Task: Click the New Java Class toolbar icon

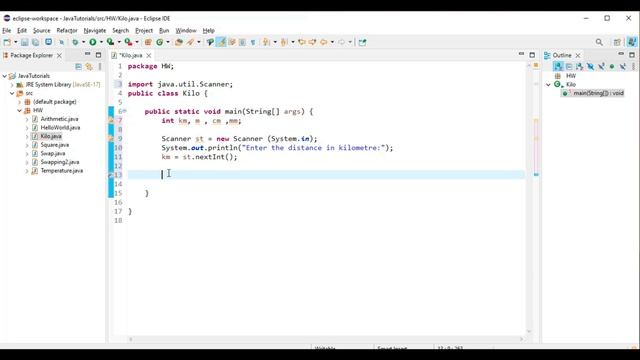Action: pyautogui.click(x=160, y=42)
